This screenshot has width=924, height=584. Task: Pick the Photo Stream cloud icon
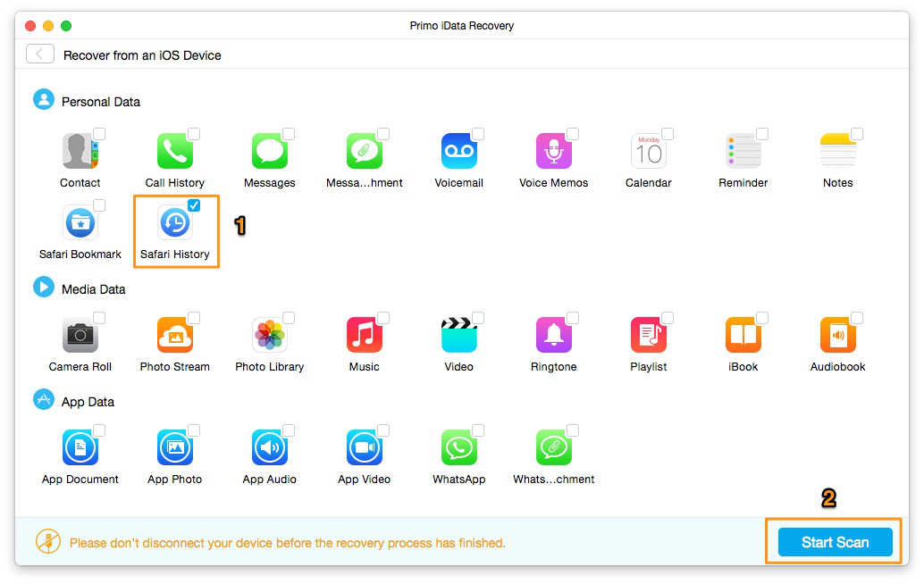pos(175,335)
